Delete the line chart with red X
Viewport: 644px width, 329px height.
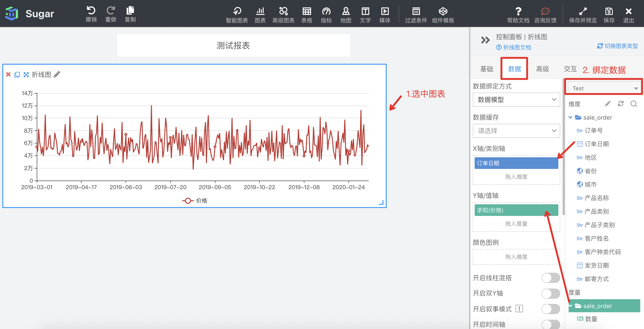(8, 74)
